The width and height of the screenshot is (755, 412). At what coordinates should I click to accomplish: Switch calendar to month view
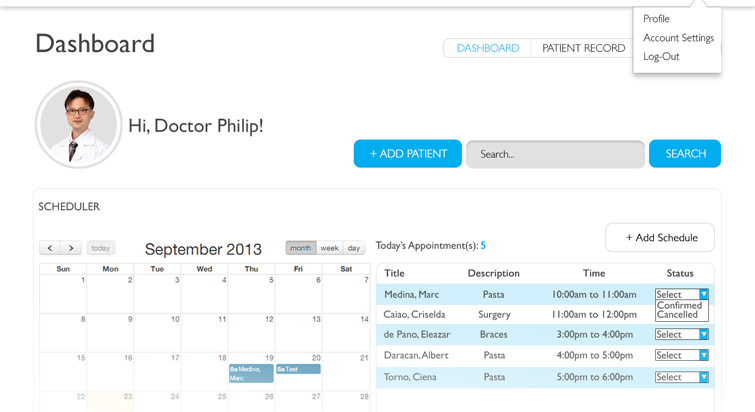point(301,248)
